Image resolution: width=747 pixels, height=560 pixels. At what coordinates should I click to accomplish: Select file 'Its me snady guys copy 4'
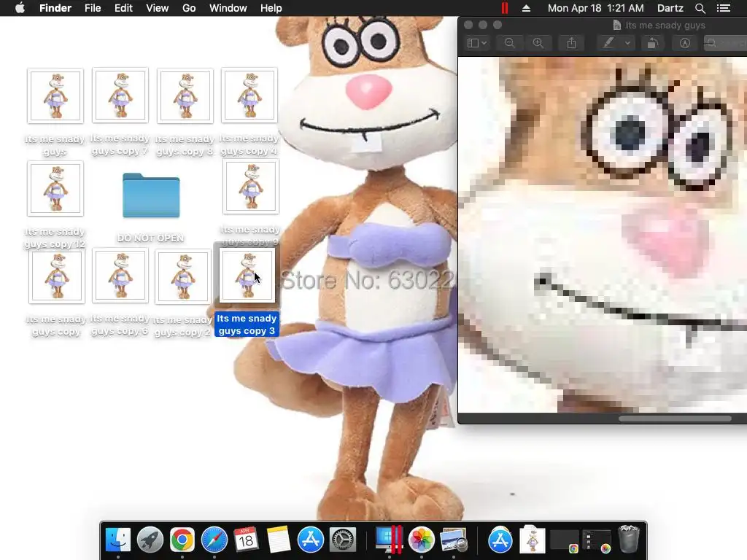click(249, 96)
